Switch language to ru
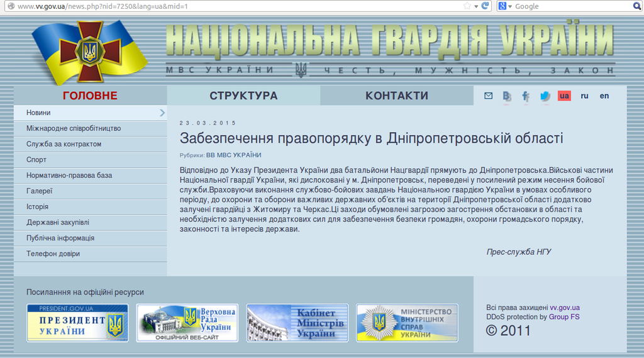This screenshot has width=644, height=358. [x=584, y=96]
